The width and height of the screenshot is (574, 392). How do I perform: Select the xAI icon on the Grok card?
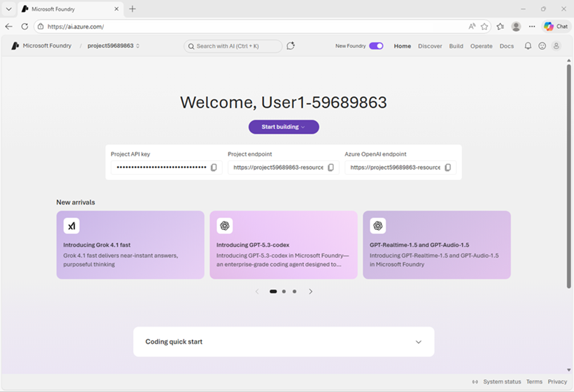coord(72,225)
